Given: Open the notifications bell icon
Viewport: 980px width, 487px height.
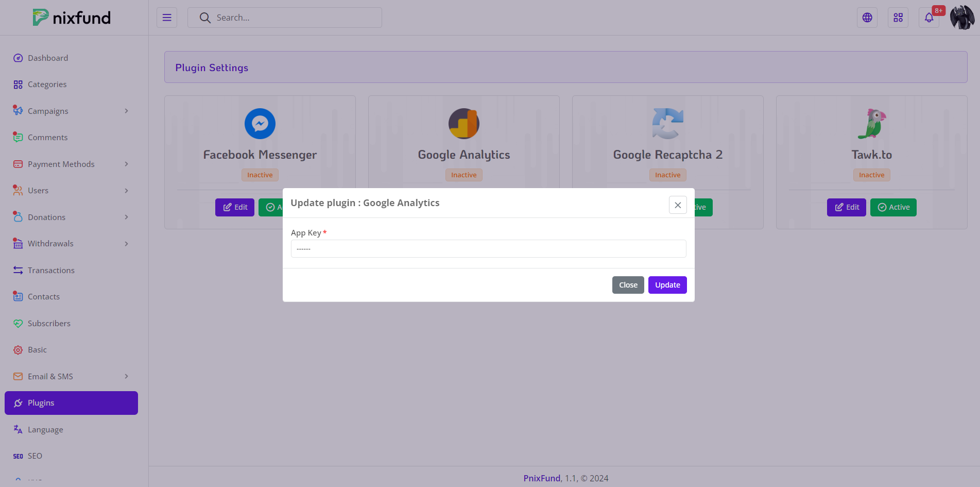Looking at the screenshot, I should coord(929,18).
